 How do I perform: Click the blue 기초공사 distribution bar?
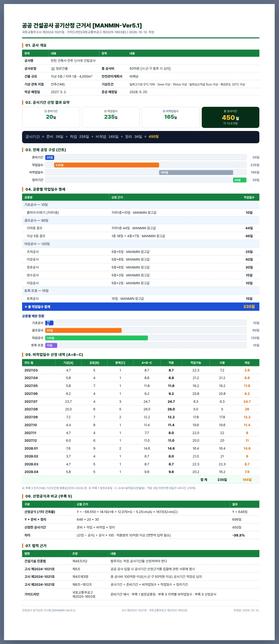coord(49,323)
